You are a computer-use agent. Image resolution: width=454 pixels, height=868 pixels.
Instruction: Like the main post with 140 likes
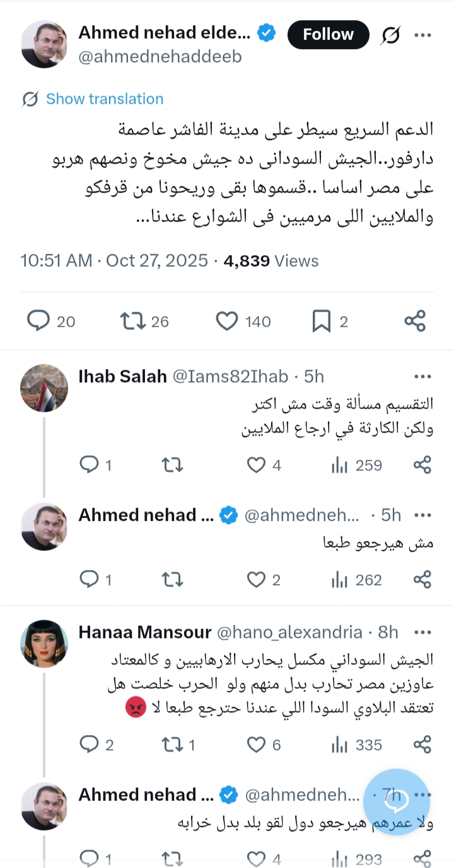pyautogui.click(x=227, y=321)
